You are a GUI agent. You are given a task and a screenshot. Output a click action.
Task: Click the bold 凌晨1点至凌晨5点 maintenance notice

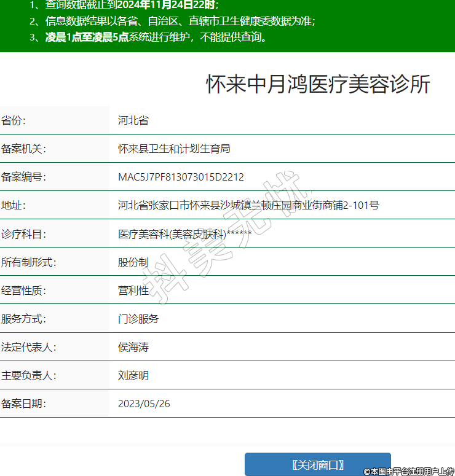pos(87,37)
